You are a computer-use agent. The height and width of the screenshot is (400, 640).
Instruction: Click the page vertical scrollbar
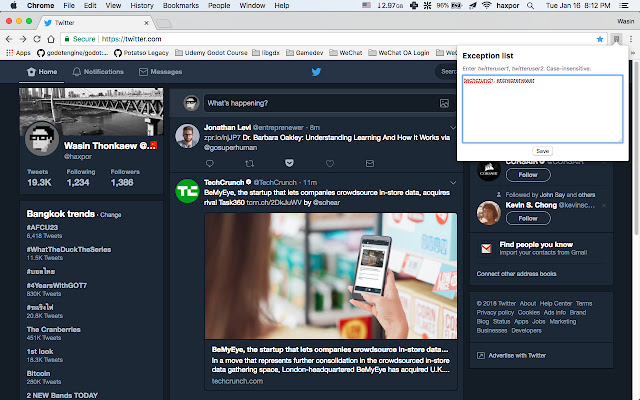(636, 147)
